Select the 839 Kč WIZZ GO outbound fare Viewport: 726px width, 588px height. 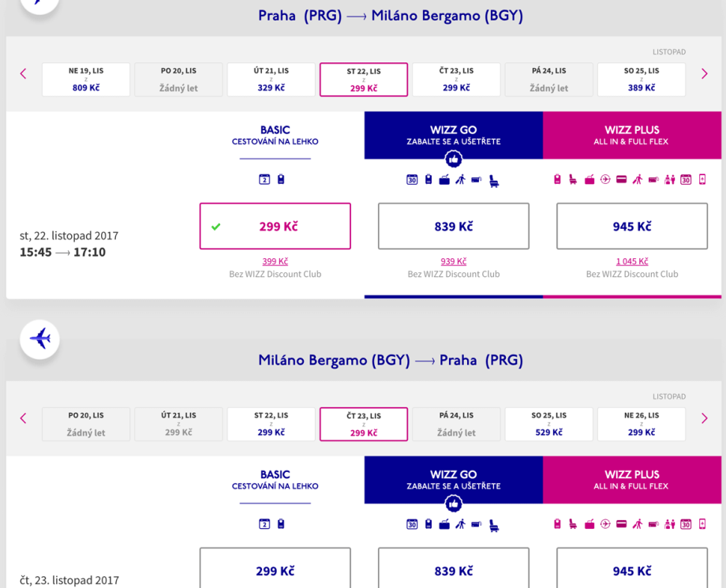point(453,227)
